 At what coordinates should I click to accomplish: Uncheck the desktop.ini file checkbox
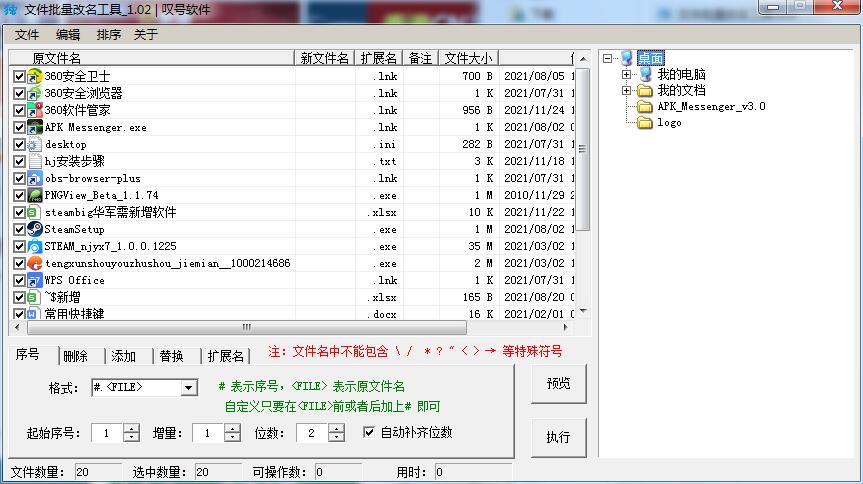click(19, 144)
